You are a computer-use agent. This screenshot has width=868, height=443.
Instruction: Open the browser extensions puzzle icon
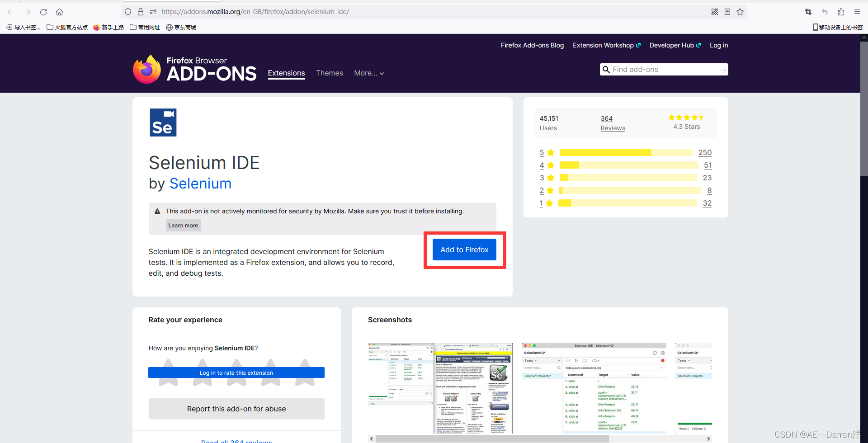[x=841, y=12]
